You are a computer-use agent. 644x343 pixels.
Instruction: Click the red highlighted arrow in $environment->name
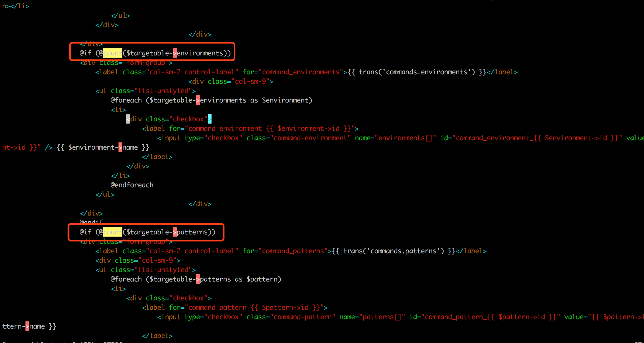point(120,147)
